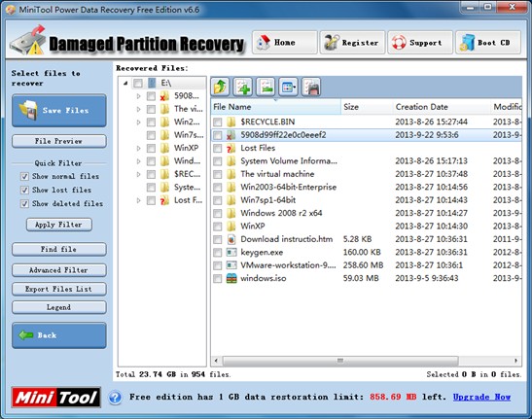Click the scroll left arrow of file list
The image size is (532, 419).
tap(216, 361)
